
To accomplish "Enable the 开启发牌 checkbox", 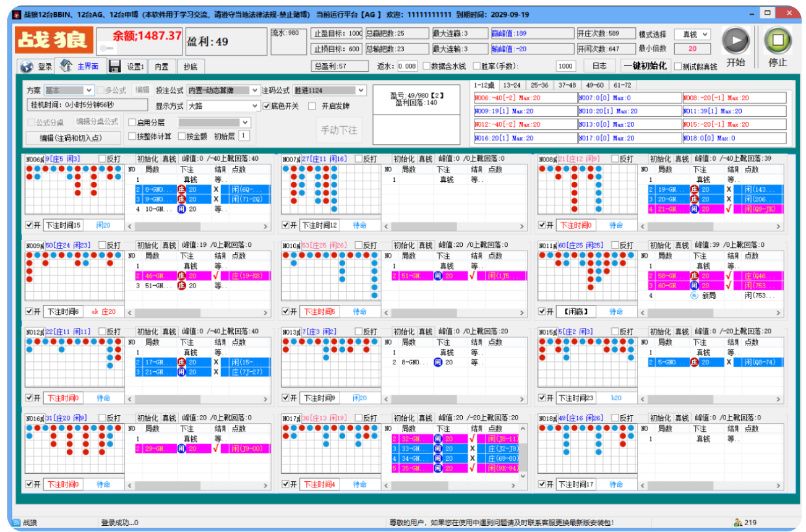I will point(312,106).
